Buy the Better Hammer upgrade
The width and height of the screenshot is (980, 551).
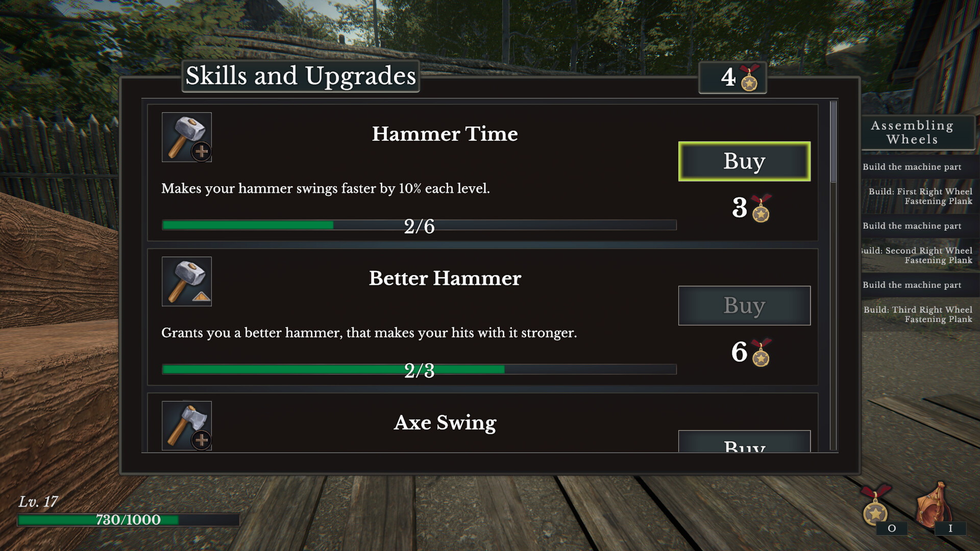tap(744, 305)
